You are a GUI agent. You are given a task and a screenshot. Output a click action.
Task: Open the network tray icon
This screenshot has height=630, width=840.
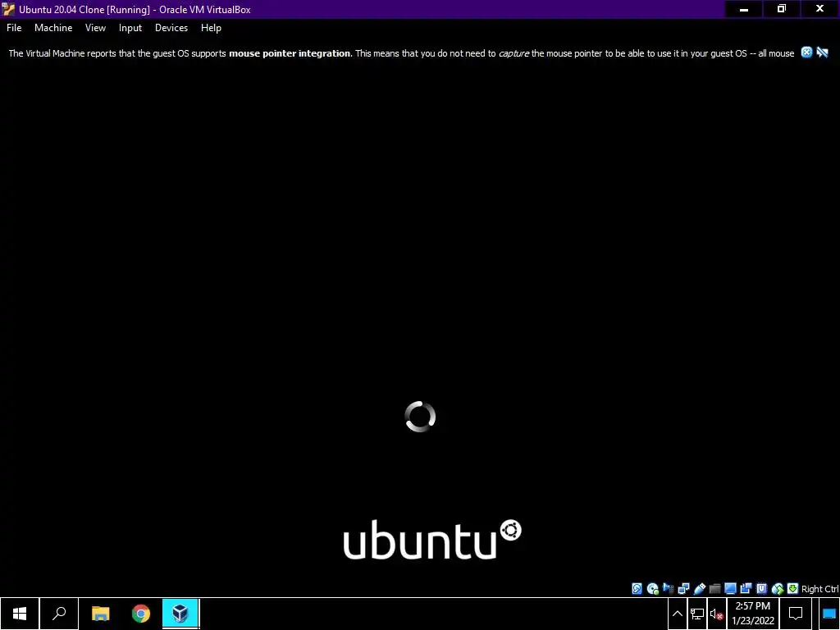click(697, 614)
